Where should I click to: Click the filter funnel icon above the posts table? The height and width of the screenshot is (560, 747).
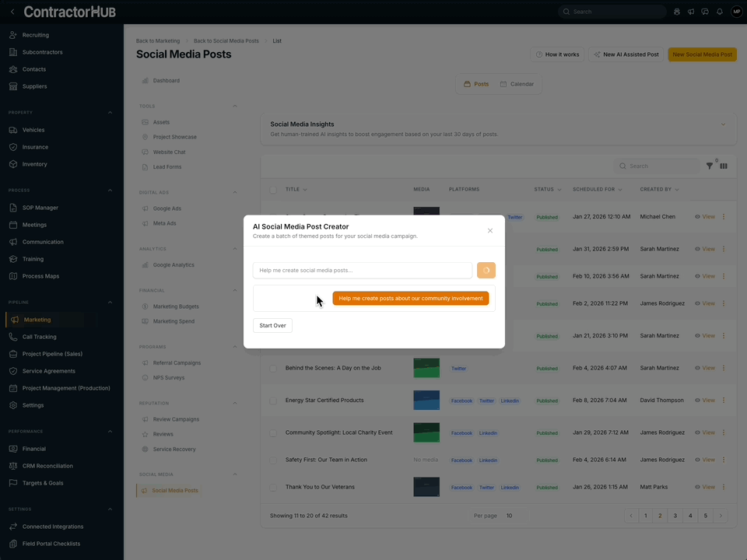click(709, 166)
